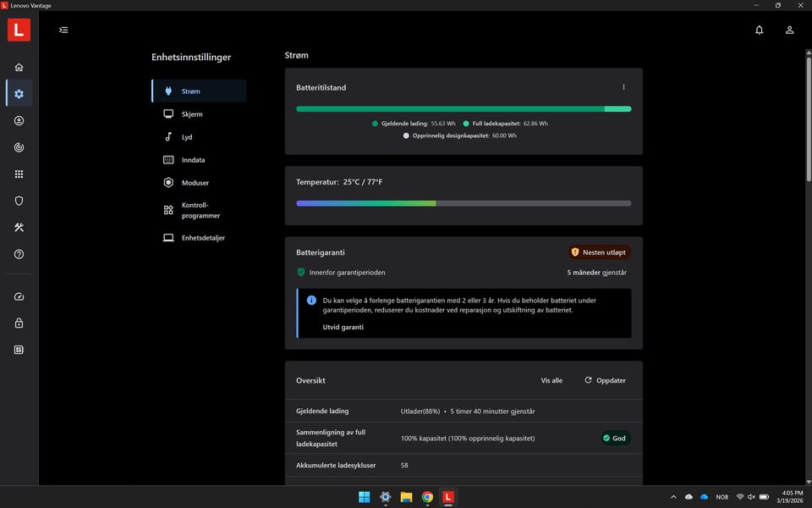Click the battery charge level bar
This screenshot has height=508, width=812.
click(x=463, y=108)
